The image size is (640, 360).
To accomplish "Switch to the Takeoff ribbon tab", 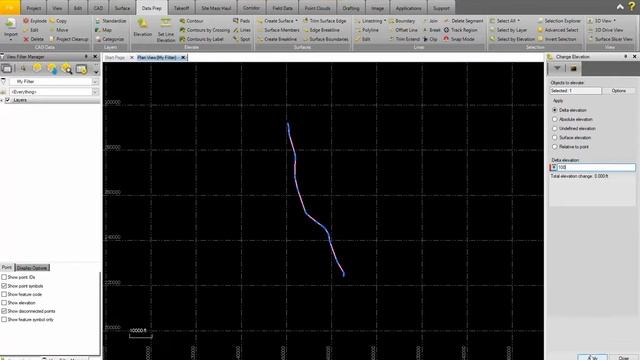I will pos(181,8).
